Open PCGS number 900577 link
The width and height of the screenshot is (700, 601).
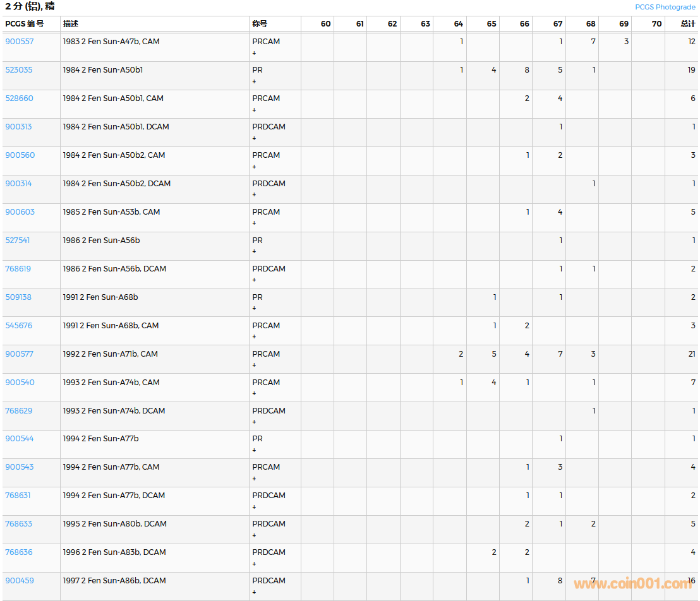(x=20, y=354)
